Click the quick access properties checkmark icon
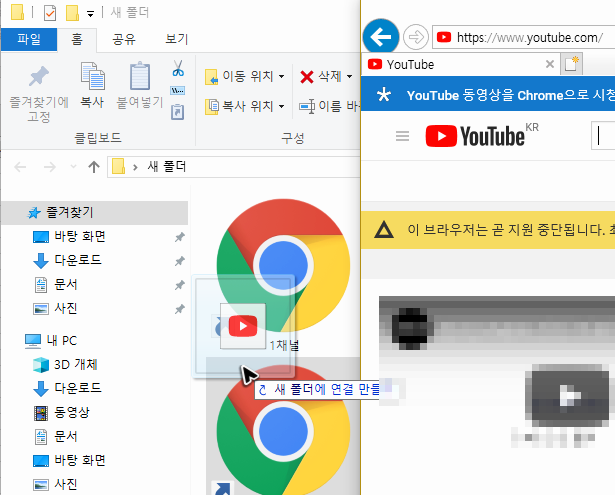 point(50,13)
